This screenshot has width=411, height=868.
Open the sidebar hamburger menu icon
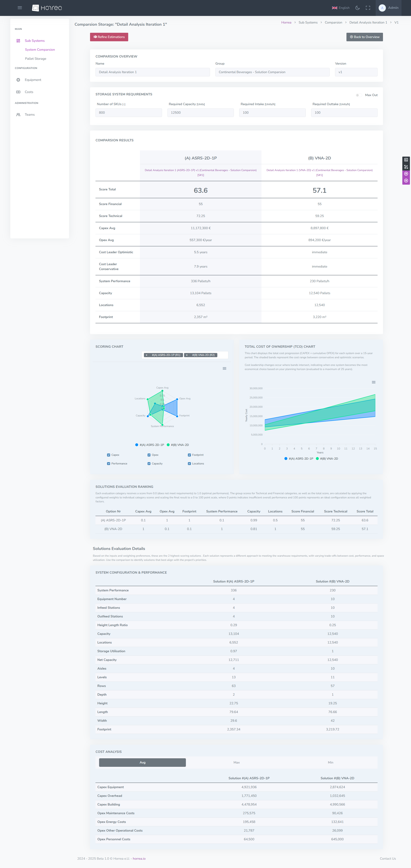20,7
